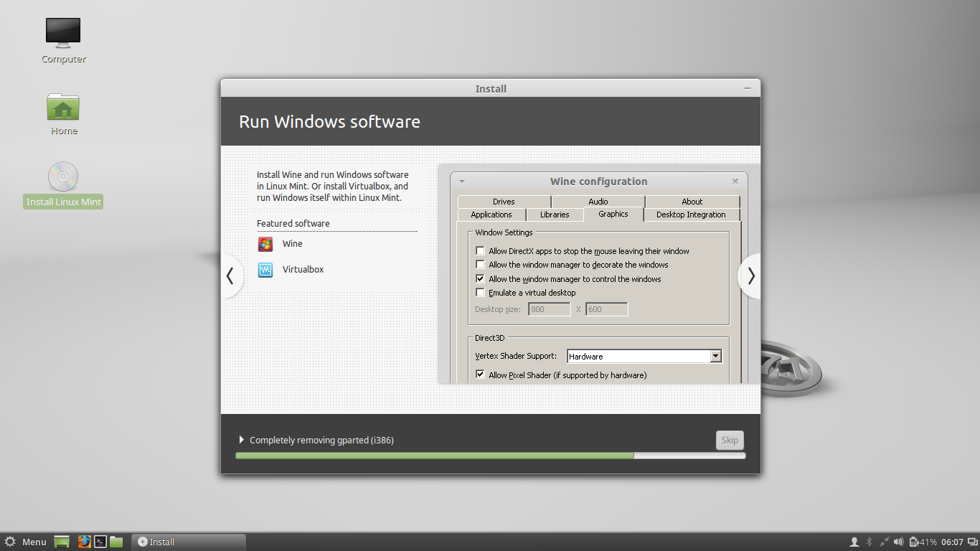This screenshot has height=551, width=980.
Task: Open the user applet in the system tray
Action: click(x=854, y=542)
